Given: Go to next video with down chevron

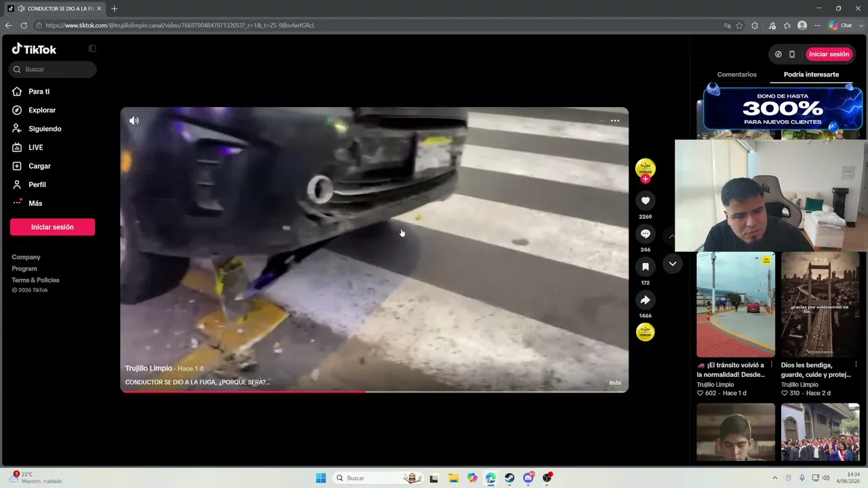Looking at the screenshot, I should [x=672, y=264].
